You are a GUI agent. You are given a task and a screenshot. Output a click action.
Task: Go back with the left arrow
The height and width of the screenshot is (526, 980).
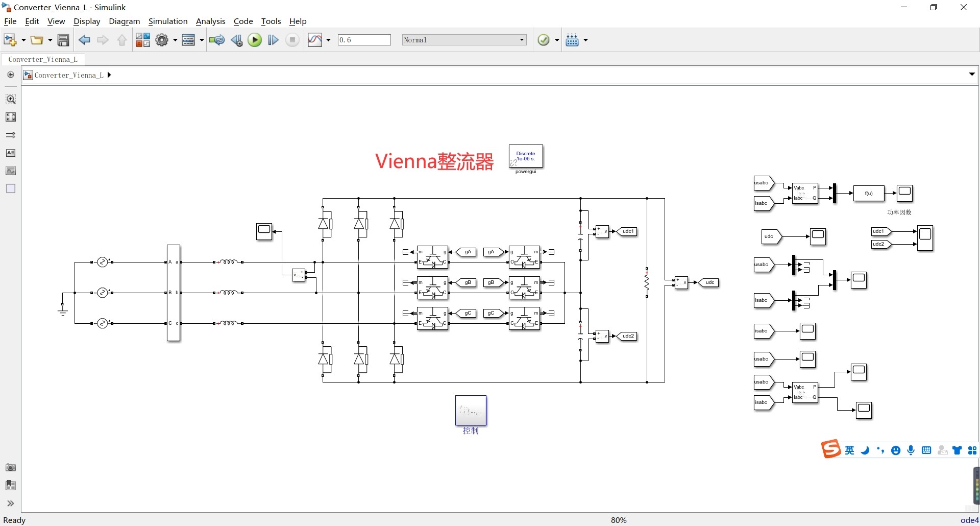(84, 40)
